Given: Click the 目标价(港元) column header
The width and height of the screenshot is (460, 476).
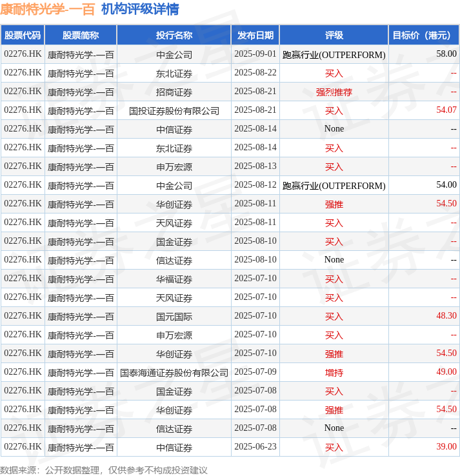Looking at the screenshot, I should [424, 35].
